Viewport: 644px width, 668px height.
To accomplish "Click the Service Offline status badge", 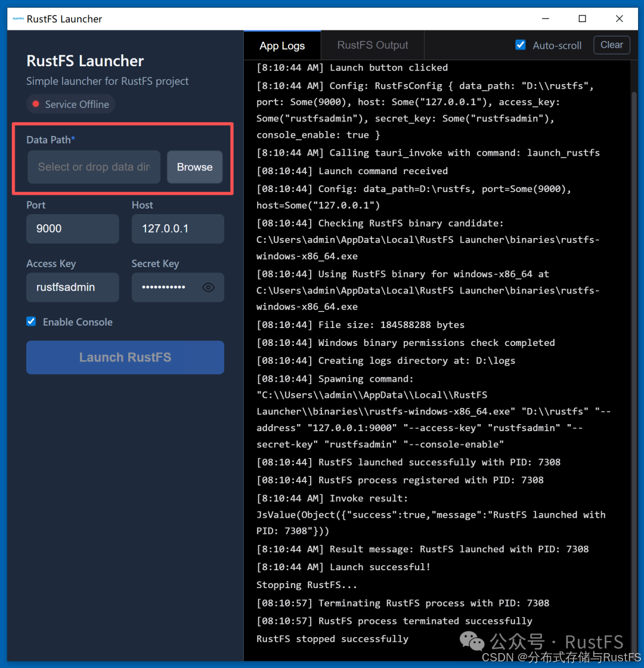I will click(71, 104).
